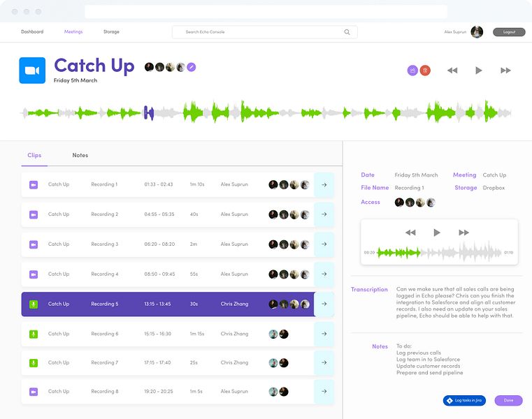Click microphone icon on Recording 5 row
Image resolution: width=532 pixels, height=419 pixels.
34,304
